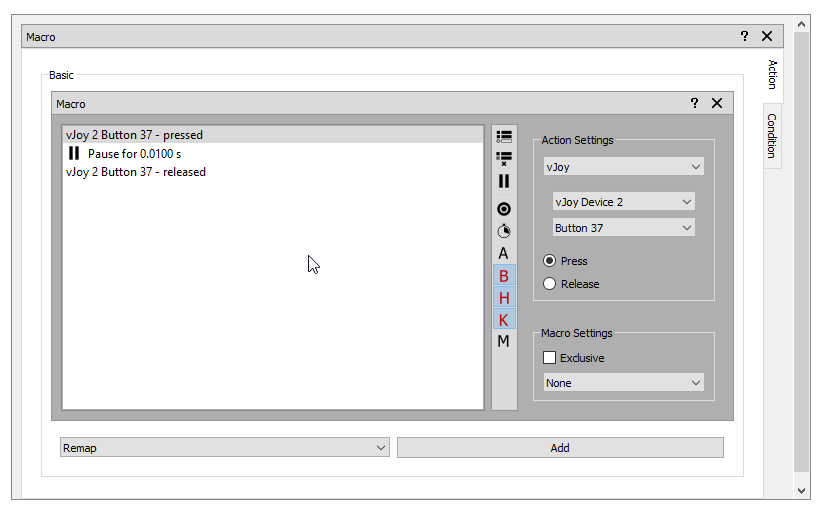Open help for the outer Macro window

(744, 36)
